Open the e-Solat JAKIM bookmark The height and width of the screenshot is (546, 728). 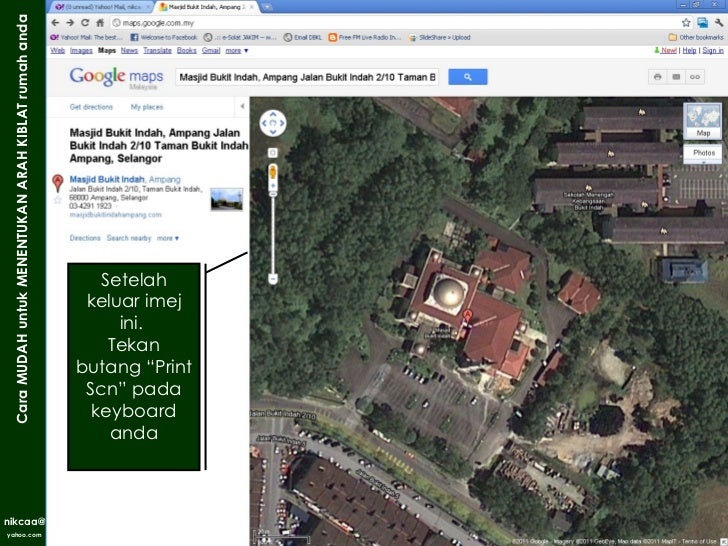point(240,37)
